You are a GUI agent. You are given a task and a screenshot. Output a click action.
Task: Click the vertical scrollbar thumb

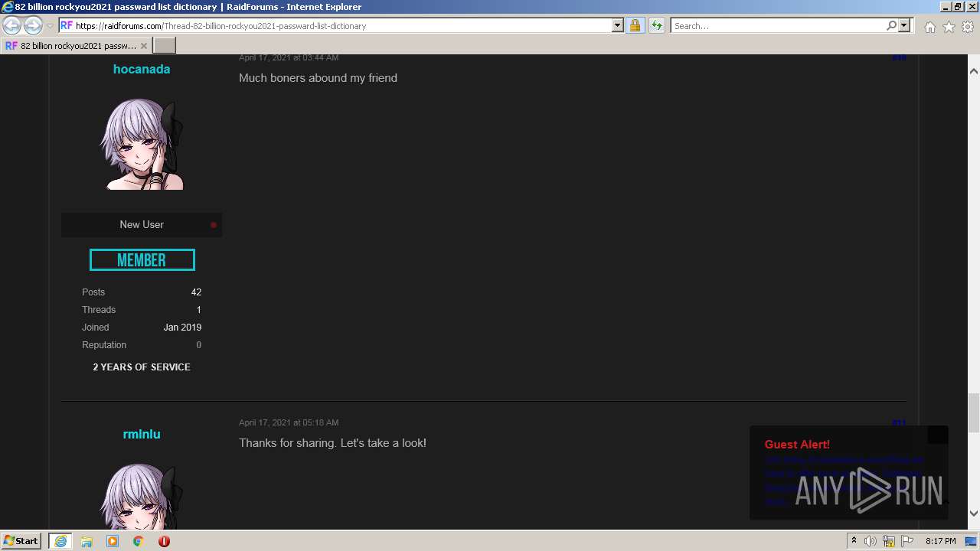974,412
